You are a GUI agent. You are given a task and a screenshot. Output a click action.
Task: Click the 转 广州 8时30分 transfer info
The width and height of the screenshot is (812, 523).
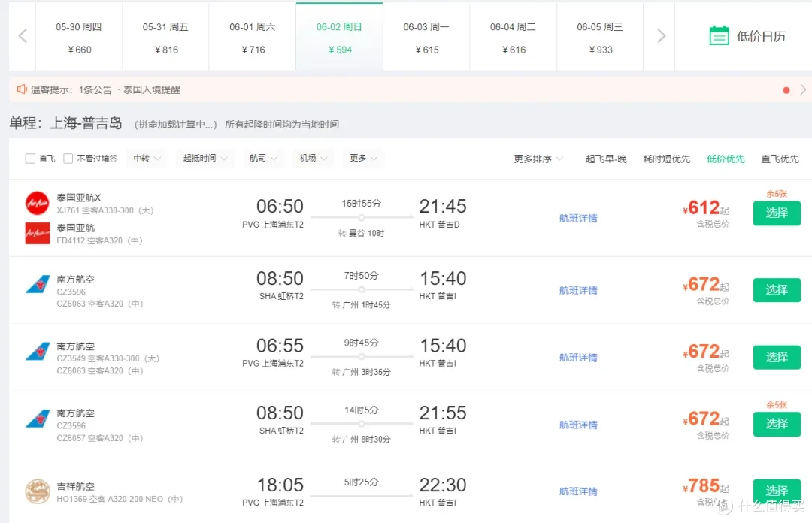tap(361, 439)
